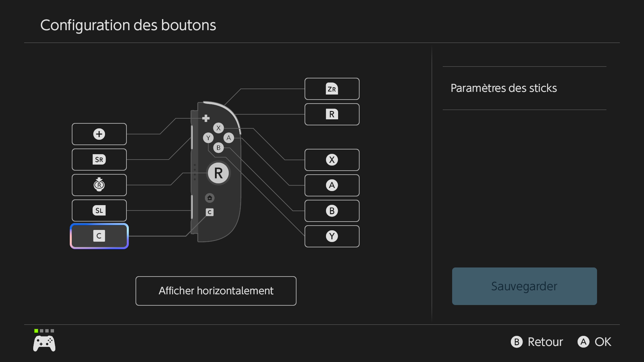Select the SR button mapping box
644x362 pixels.
(99, 160)
